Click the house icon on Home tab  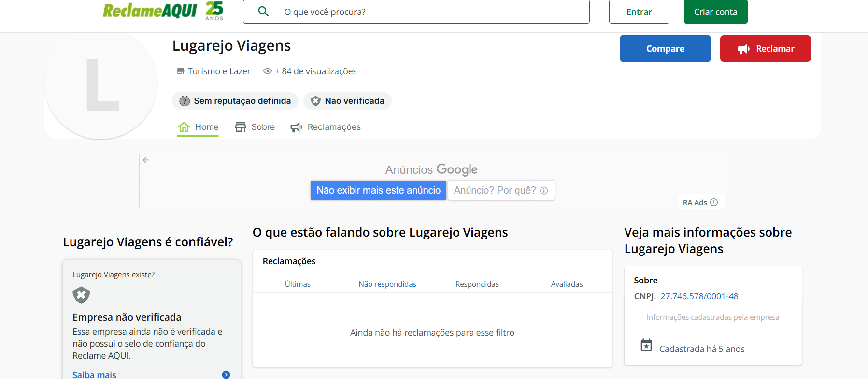[184, 127]
